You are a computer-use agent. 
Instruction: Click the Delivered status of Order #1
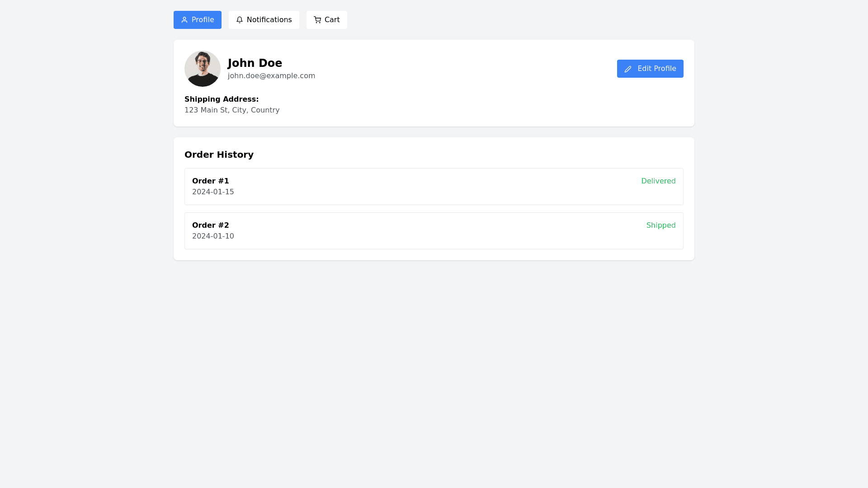click(x=658, y=181)
